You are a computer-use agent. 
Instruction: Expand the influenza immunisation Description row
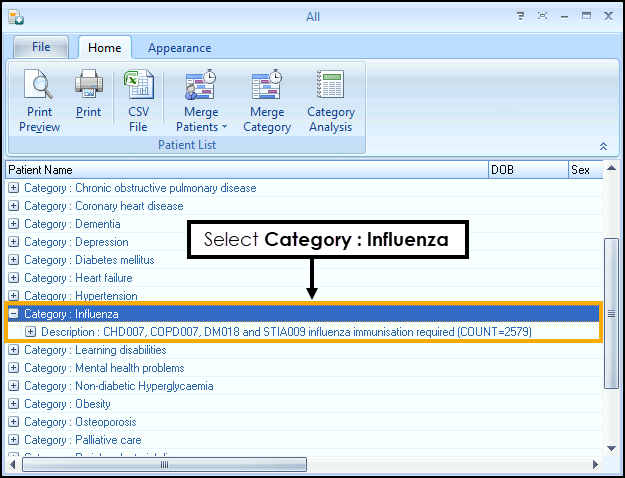coord(31,332)
